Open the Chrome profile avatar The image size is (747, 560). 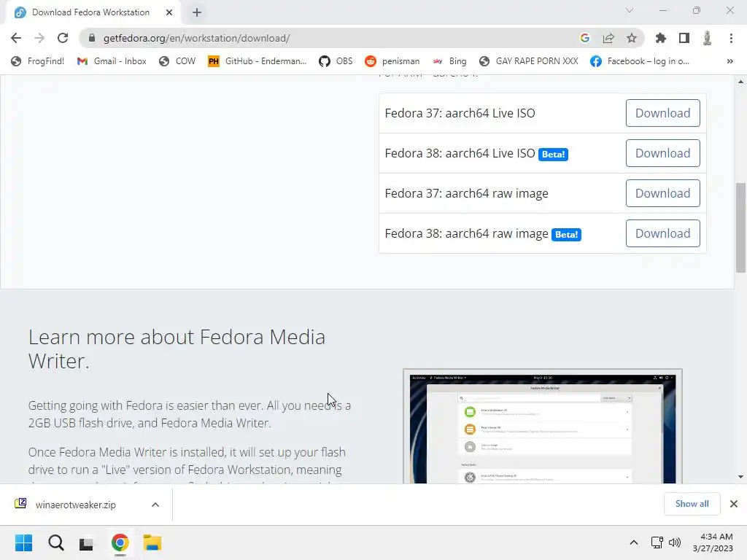coord(708,38)
